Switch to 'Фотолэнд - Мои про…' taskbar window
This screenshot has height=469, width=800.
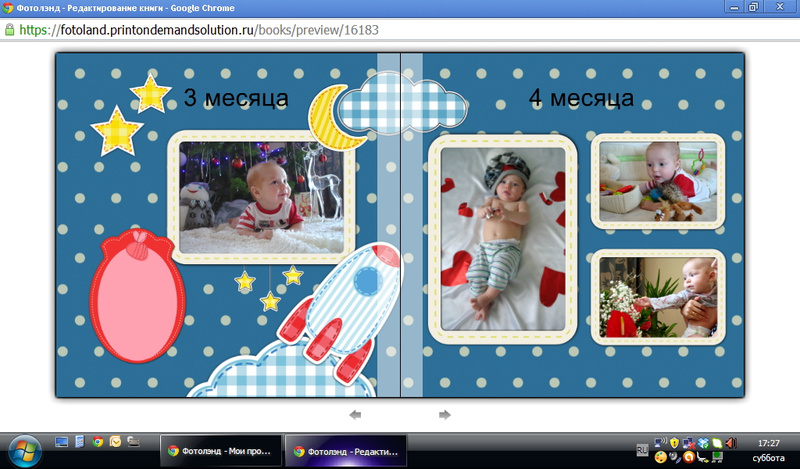[221, 451]
